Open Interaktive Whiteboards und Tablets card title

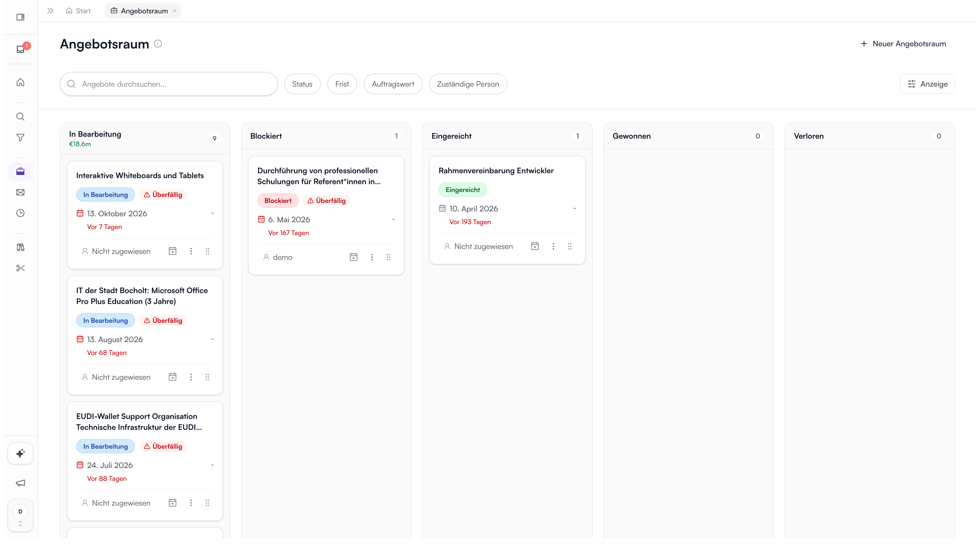click(x=140, y=175)
